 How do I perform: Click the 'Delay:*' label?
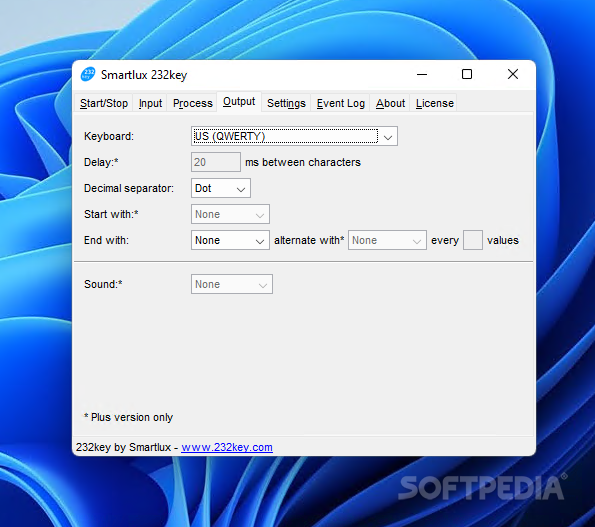tap(101, 162)
